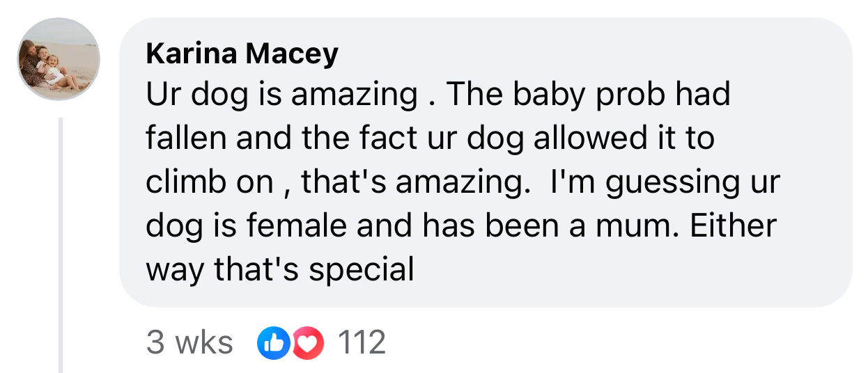Click the vertical reply thread line
The width and height of the screenshot is (868, 373).
click(x=61, y=244)
